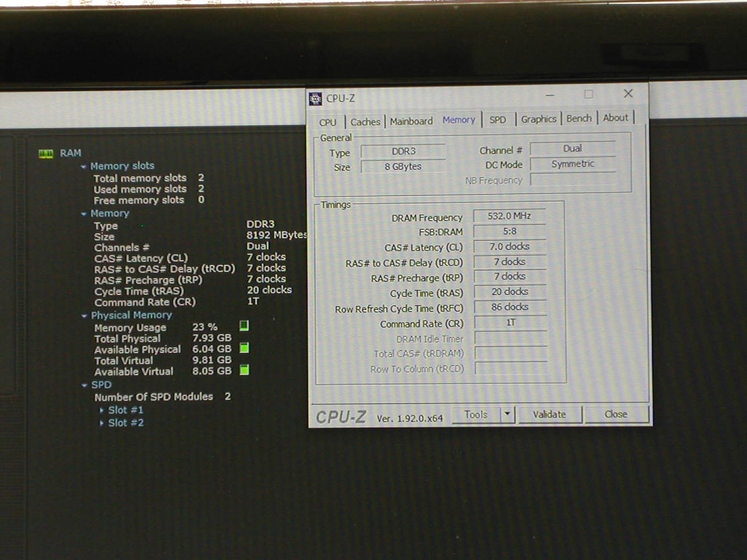The height and width of the screenshot is (560, 747).
Task: Click Speccy Cycle Time value 20 clocks
Action: pos(269,290)
